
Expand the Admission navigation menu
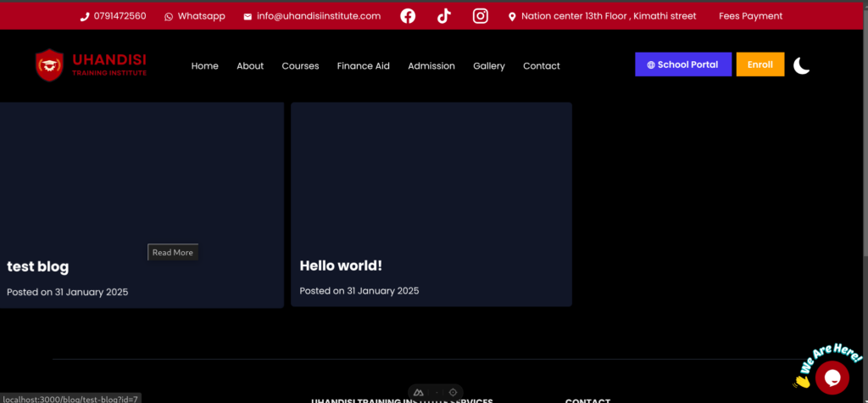[431, 66]
